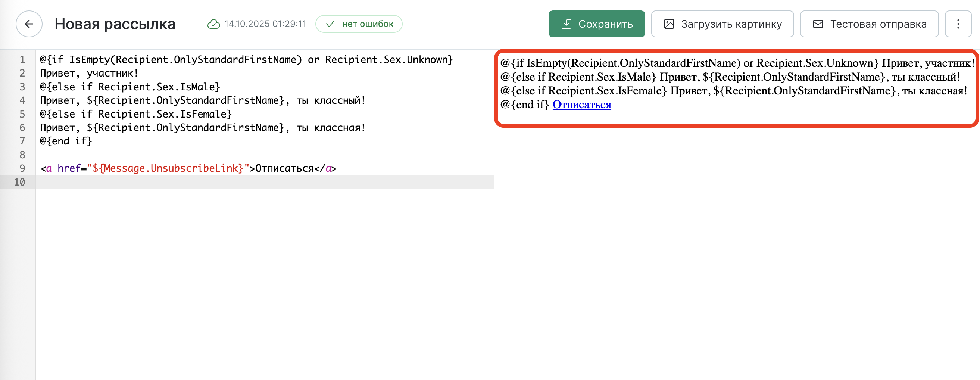Click the image icon for Загрузить картинку

[668, 24]
